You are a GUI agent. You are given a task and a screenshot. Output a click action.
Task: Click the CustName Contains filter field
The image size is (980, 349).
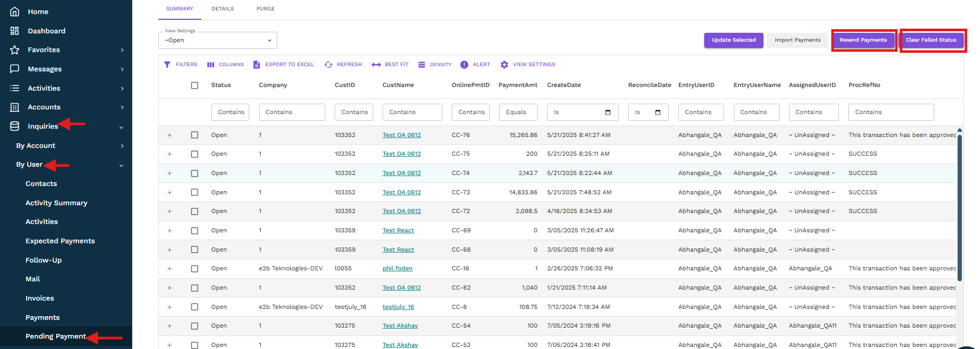pyautogui.click(x=412, y=112)
